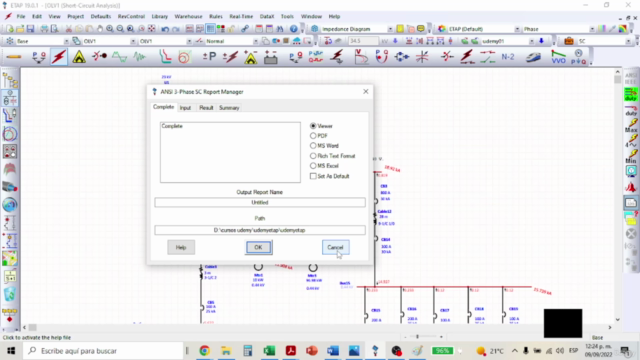640x360 pixels.
Task: Click the red alert icon in right toolbar
Action: [631, 187]
